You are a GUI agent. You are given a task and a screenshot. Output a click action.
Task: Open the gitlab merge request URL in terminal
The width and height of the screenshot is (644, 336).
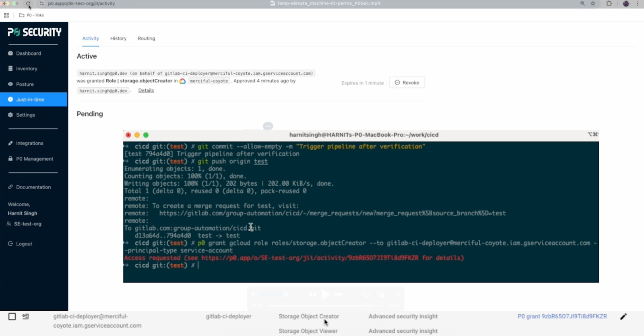click(332, 213)
